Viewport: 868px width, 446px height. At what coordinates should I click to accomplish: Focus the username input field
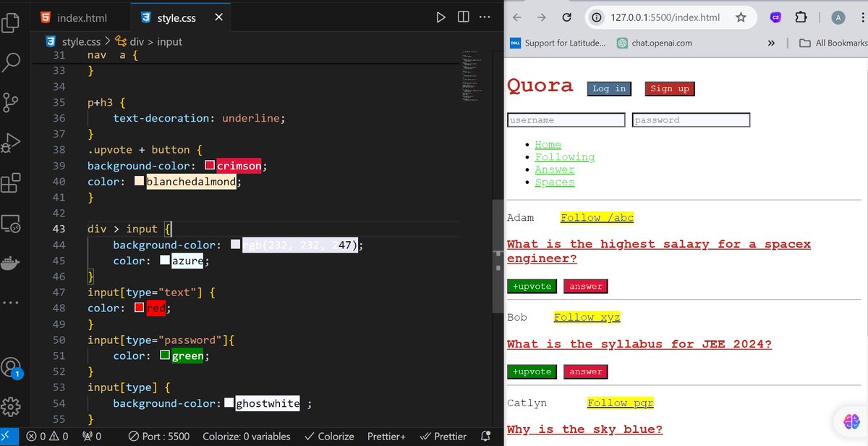point(566,120)
